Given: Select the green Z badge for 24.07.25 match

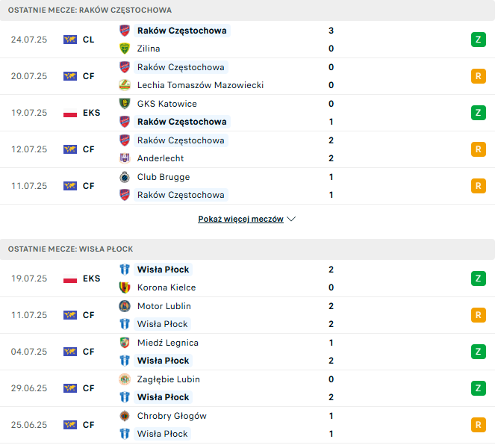Looking at the screenshot, I should coord(479,40).
